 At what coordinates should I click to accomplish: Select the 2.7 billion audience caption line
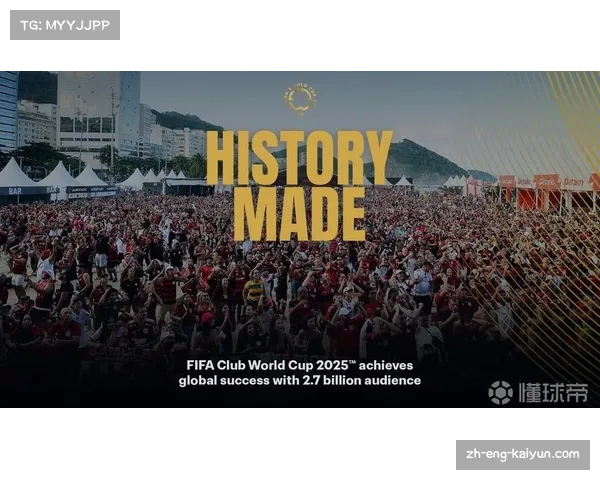tap(300, 380)
